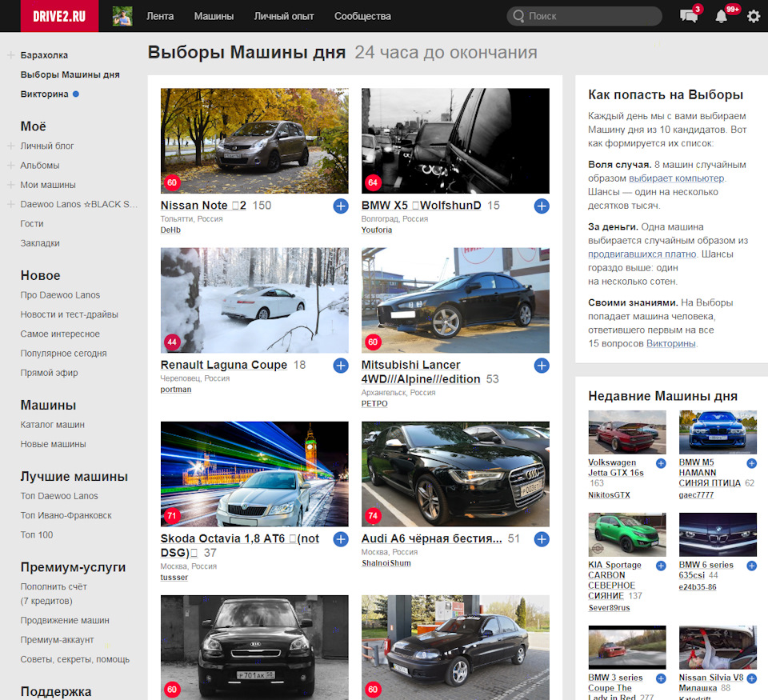Vote plus for Mitsubishi Lancer

pos(542,366)
